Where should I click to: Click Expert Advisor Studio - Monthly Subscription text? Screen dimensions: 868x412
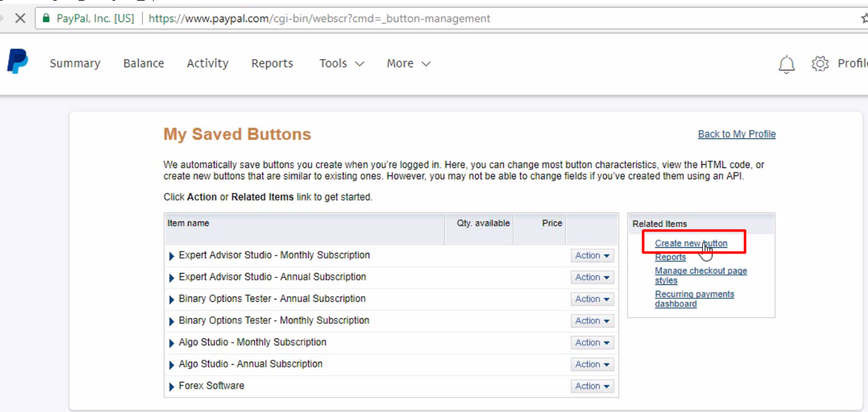[274, 255]
